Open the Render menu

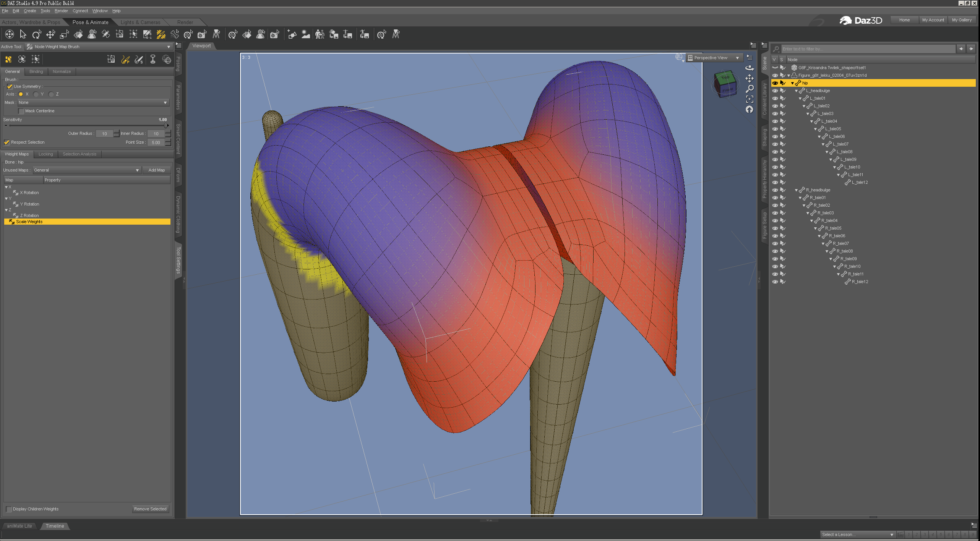pyautogui.click(x=61, y=11)
